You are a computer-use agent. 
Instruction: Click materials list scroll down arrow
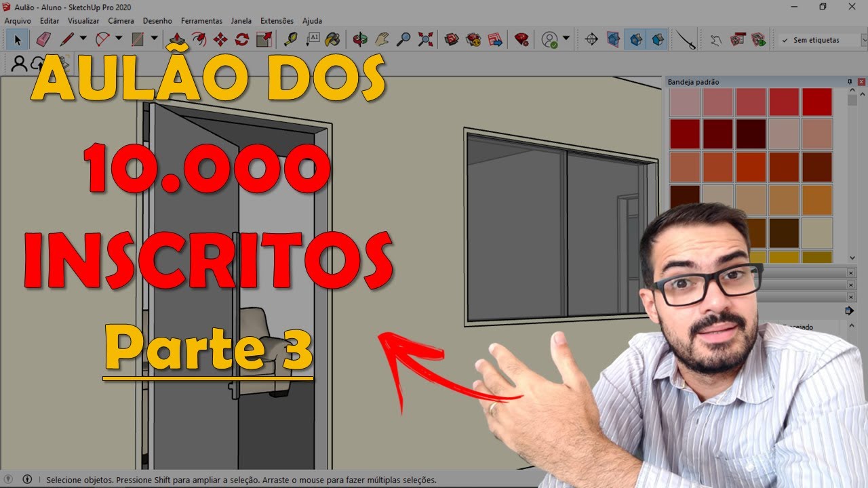tap(852, 258)
